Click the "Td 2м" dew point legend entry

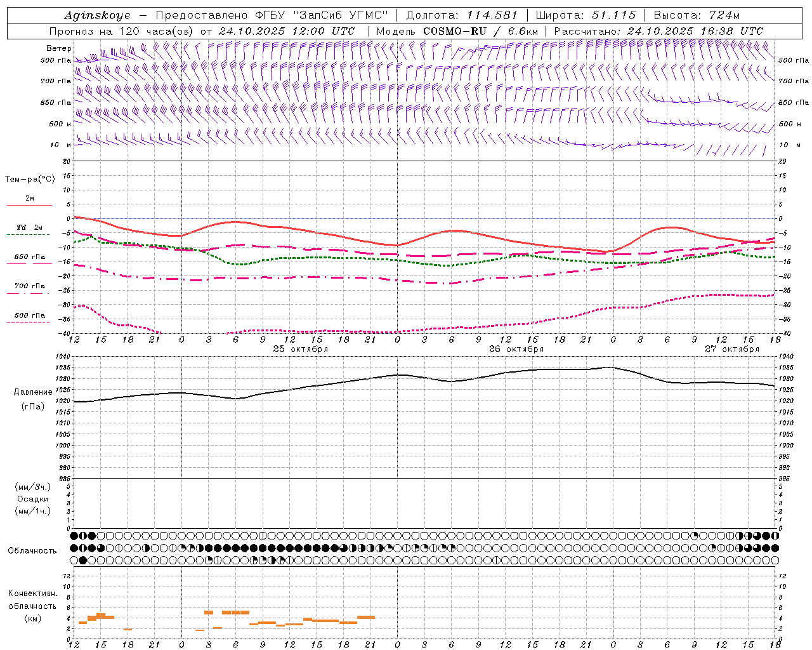(x=30, y=227)
